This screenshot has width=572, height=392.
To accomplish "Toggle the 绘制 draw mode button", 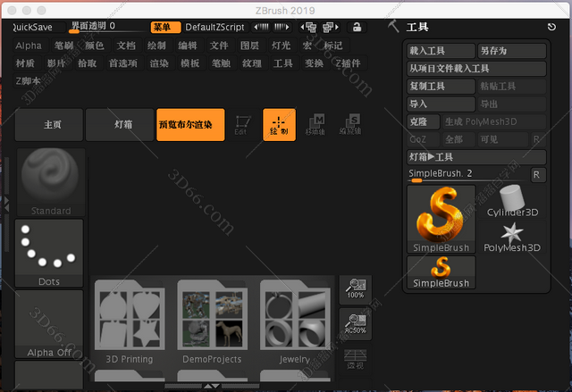I will (x=279, y=125).
